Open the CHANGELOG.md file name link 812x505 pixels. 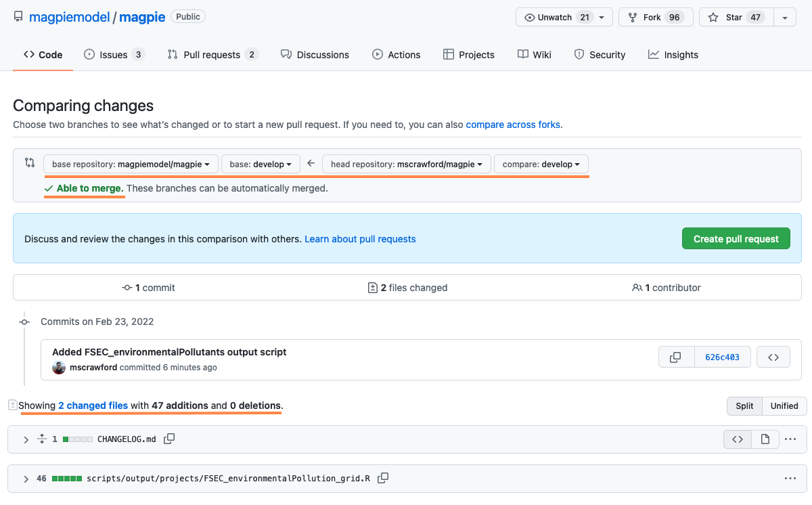(127, 439)
